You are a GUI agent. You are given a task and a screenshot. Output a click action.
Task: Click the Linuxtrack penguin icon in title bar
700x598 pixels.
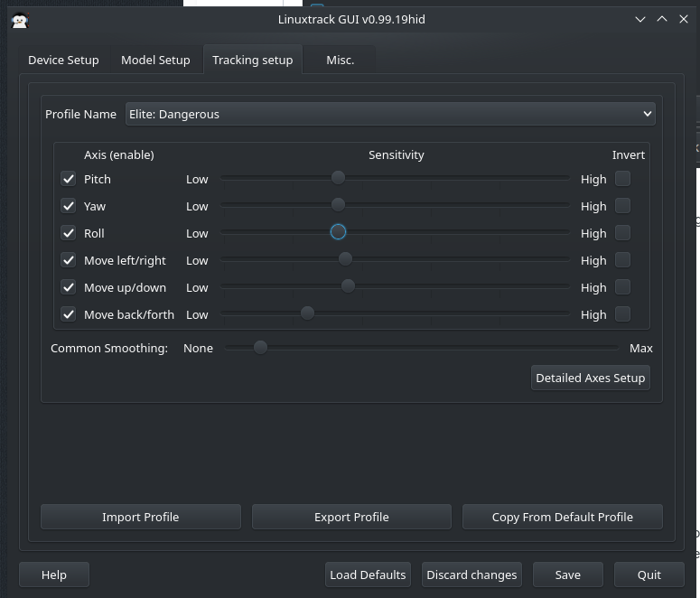pyautogui.click(x=19, y=19)
